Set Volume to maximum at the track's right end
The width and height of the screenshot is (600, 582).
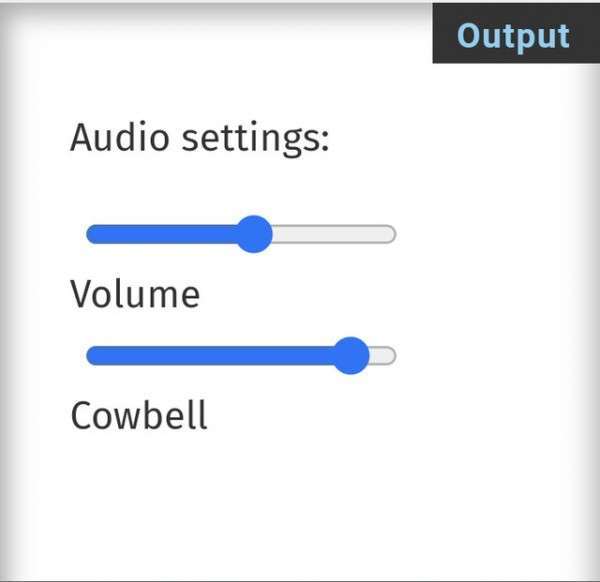[392, 234]
